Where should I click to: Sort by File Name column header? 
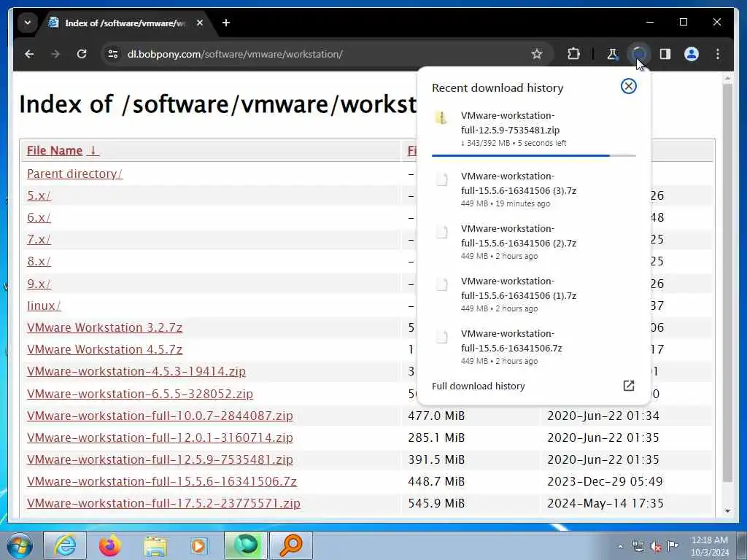(x=63, y=150)
